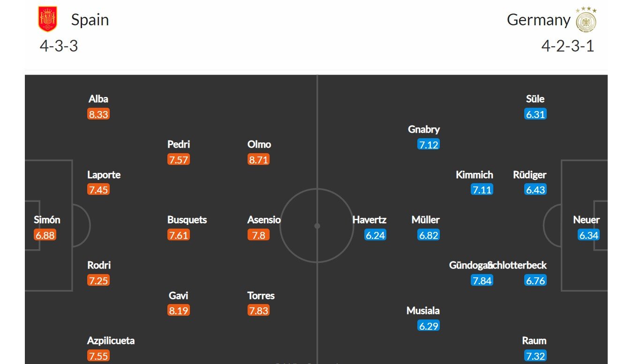Screen dimensions: 633x364
Task: Select player Kimmich
Action: point(475,175)
